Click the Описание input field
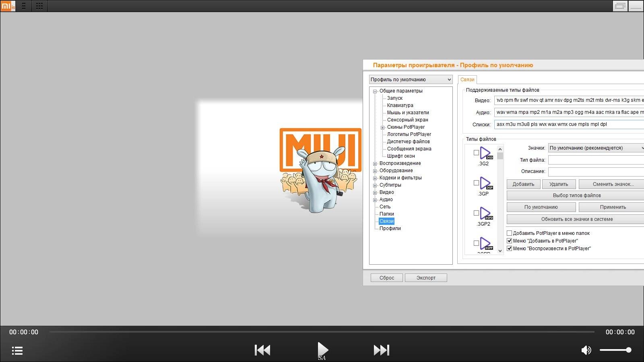The height and width of the screenshot is (362, 644). [x=596, y=172]
